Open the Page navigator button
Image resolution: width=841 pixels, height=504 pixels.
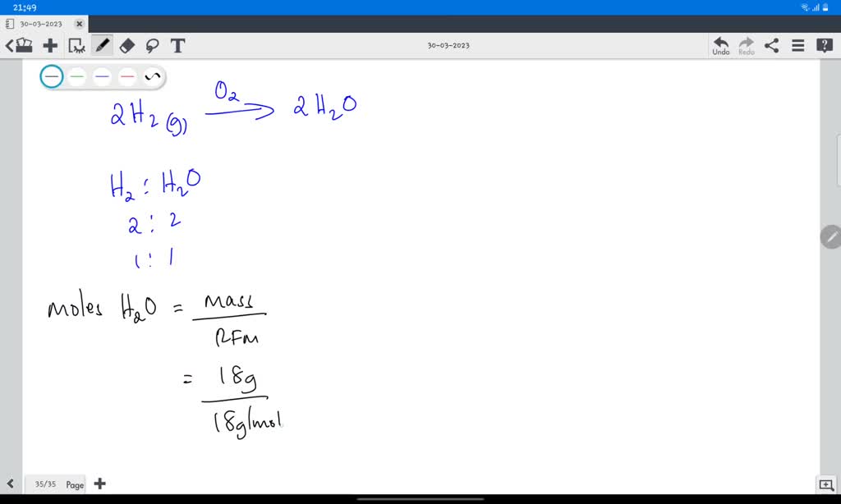(75, 484)
